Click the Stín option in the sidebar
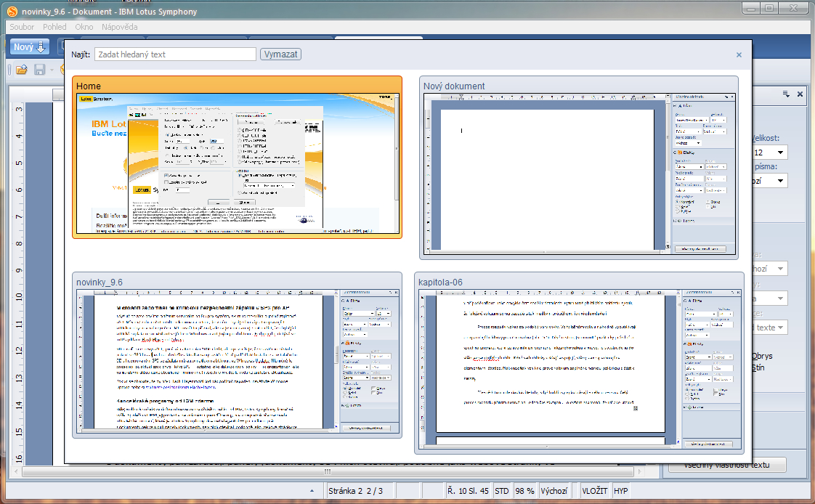The width and height of the screenshot is (815, 504). (758, 367)
